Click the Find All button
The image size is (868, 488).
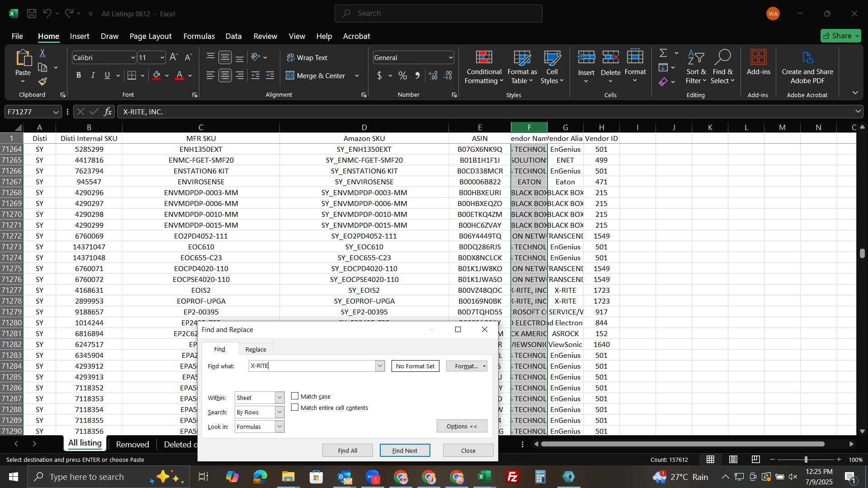[347, 450]
